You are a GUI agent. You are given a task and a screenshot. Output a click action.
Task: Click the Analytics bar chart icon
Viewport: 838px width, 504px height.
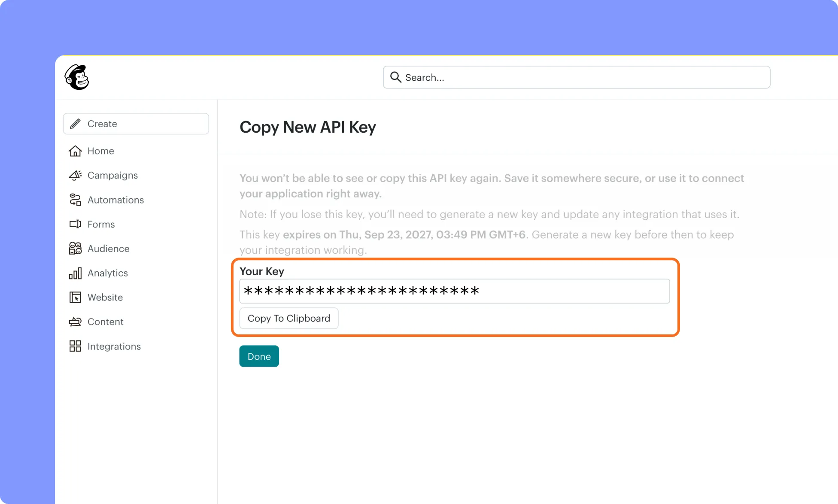coord(75,273)
